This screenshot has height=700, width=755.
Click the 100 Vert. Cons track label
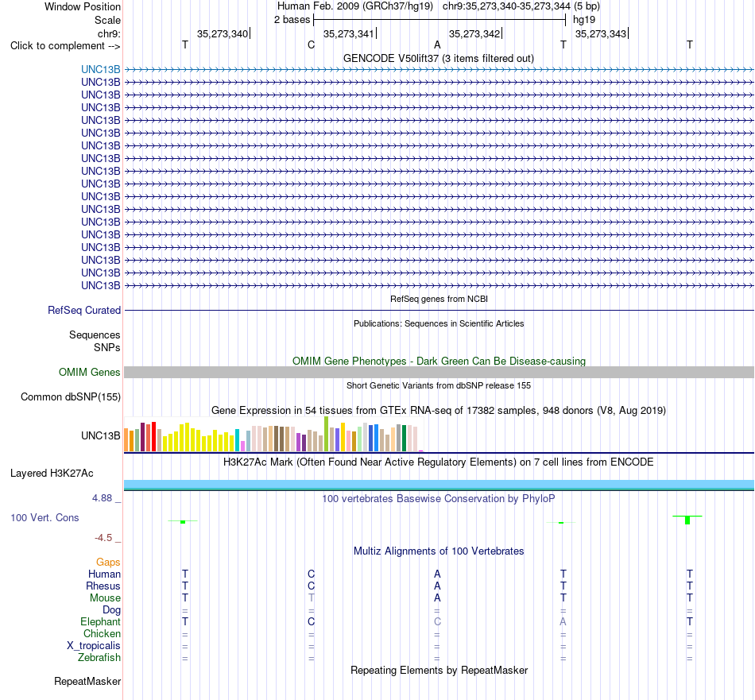click(45, 517)
